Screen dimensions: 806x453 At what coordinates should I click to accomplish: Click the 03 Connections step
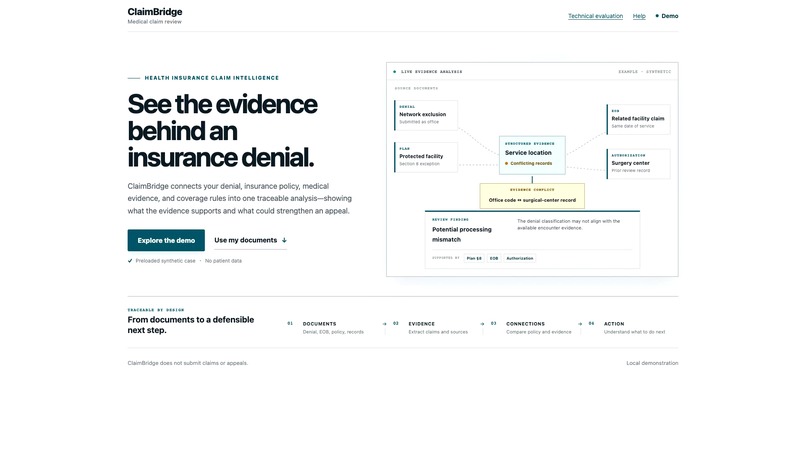tap(531, 328)
